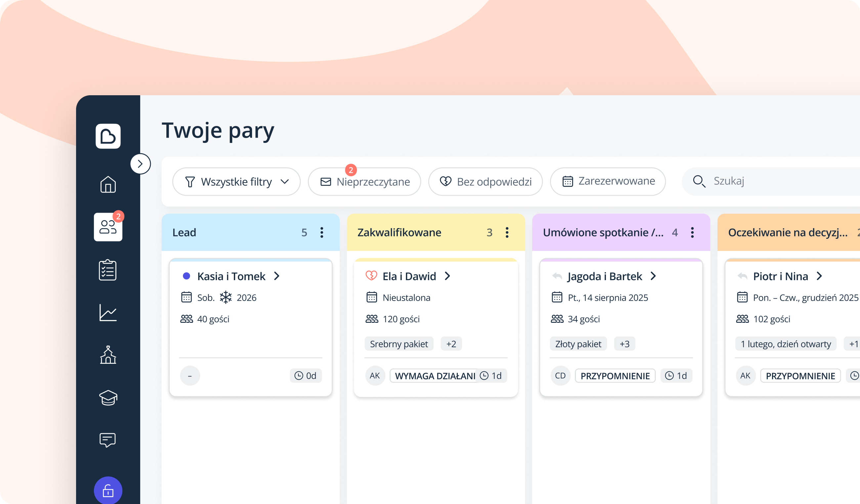Image resolution: width=860 pixels, height=504 pixels.
Task: Open the home icon in sidebar
Action: point(108,184)
